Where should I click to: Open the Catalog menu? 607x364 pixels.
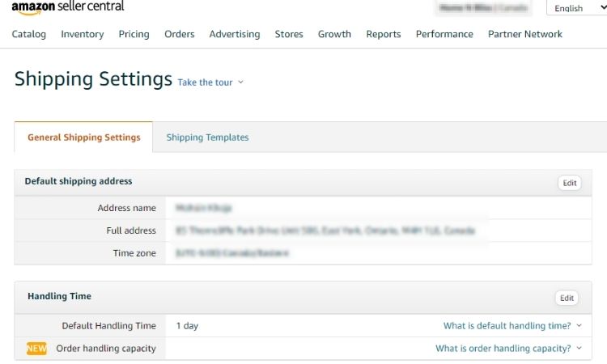point(29,34)
